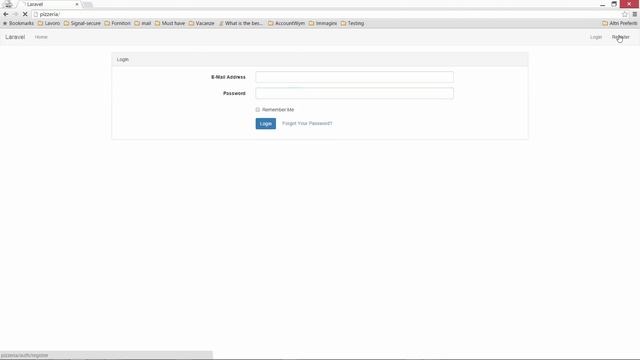Go back with the browser back arrow
Image resolution: width=640 pixels, height=360 pixels.
pyautogui.click(x=6, y=14)
